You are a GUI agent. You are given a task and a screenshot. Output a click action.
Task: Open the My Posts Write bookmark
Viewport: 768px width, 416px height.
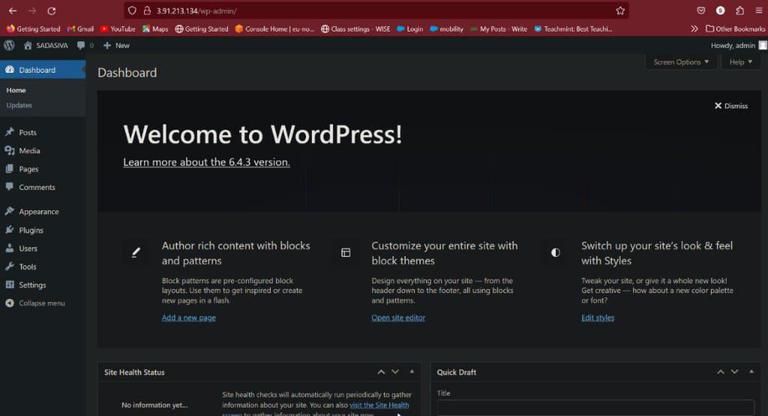tap(499, 29)
